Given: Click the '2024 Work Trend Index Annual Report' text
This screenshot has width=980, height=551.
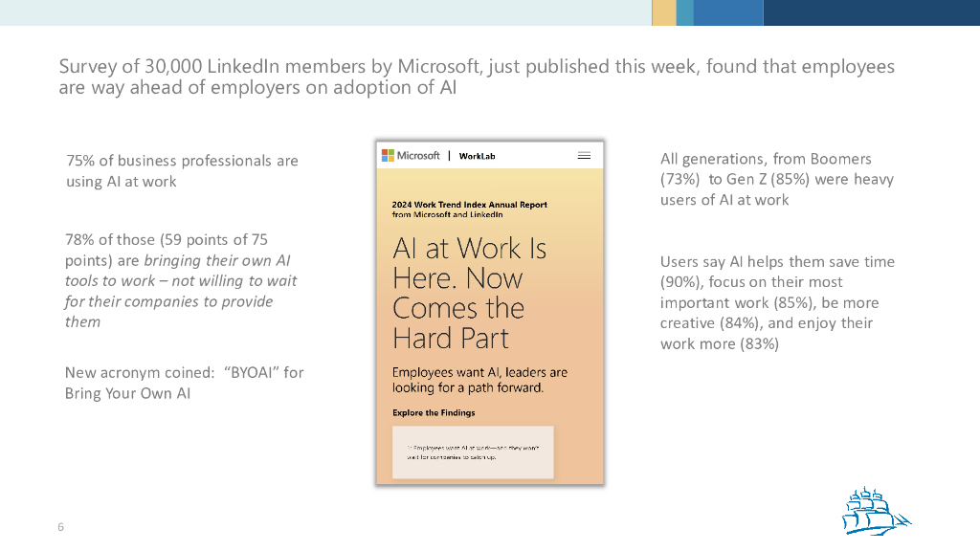Looking at the screenshot, I should [469, 205].
